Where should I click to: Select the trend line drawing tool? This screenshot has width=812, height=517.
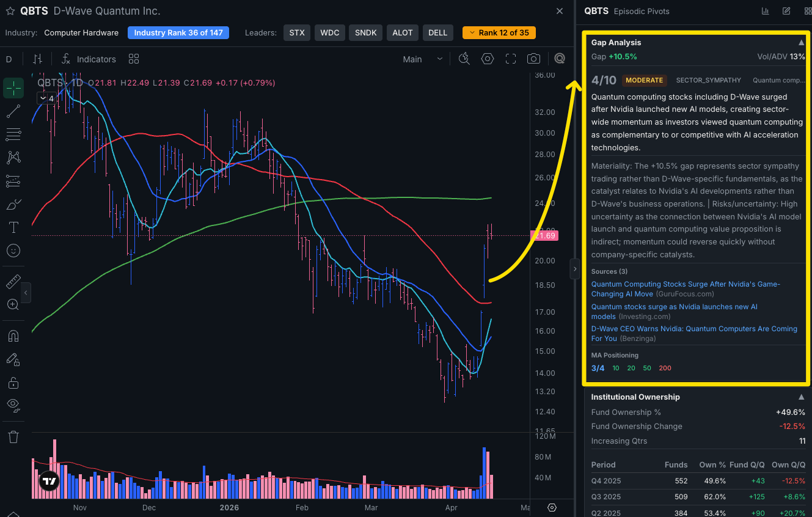pos(13,111)
